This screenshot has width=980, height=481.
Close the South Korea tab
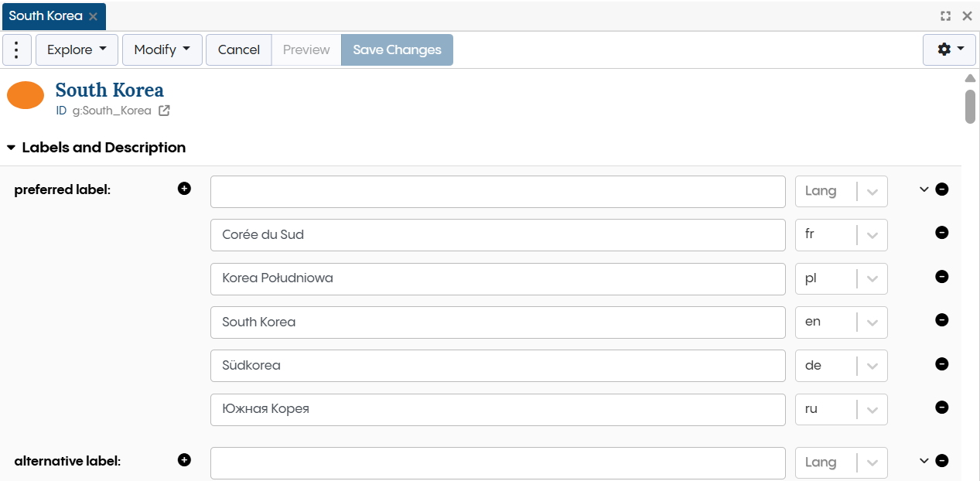click(x=94, y=16)
